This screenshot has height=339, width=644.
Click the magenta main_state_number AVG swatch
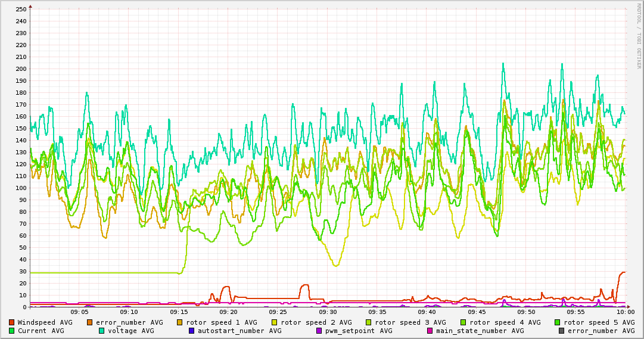430,331
